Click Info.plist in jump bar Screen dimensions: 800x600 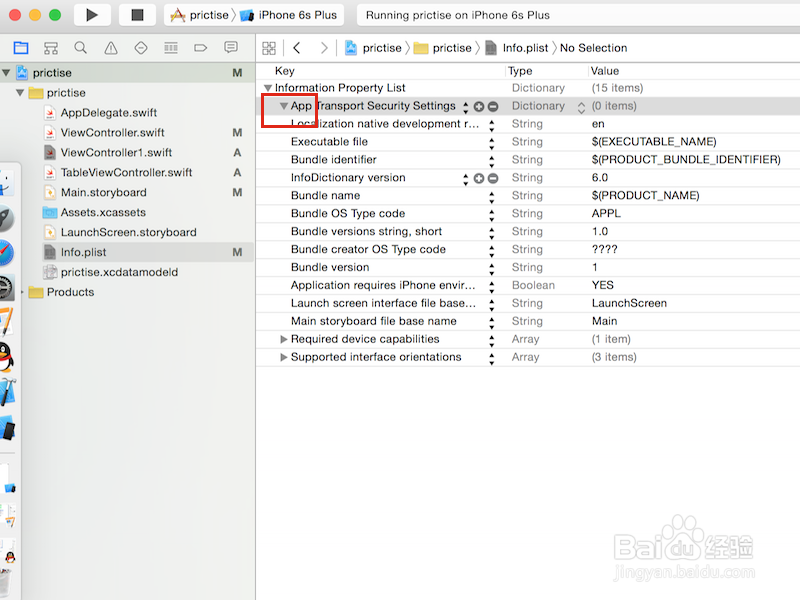(516, 48)
